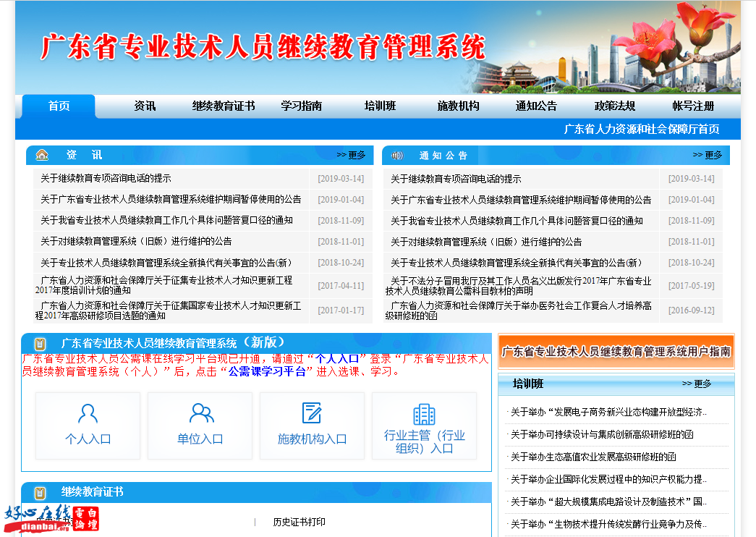Open 几个具体问题答复口径的通知 in 通知公告 list

coord(517,221)
